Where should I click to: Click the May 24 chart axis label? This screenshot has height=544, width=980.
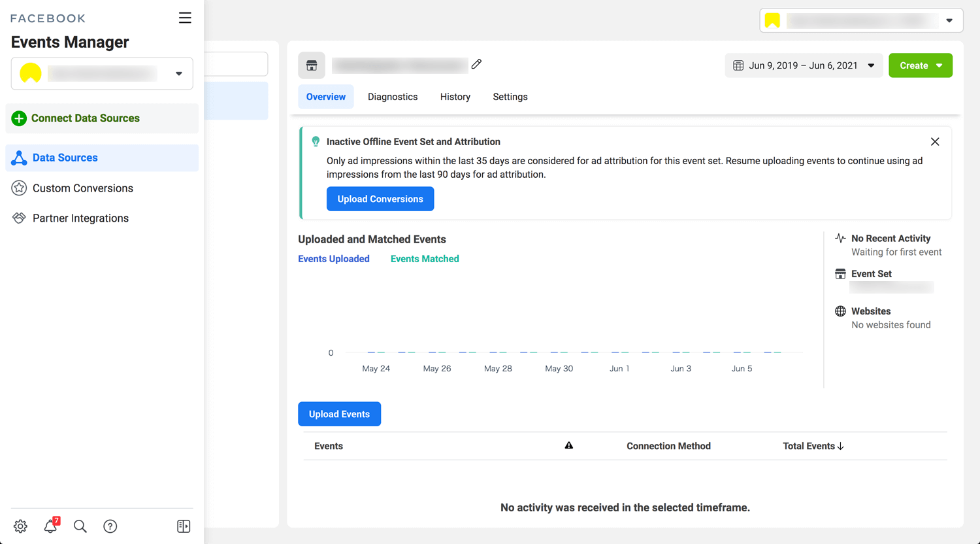click(376, 369)
